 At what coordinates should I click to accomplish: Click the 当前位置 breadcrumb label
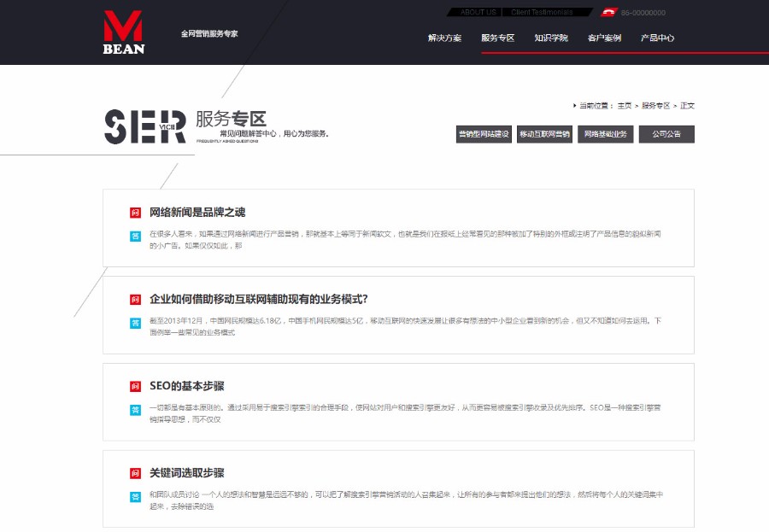(596, 105)
